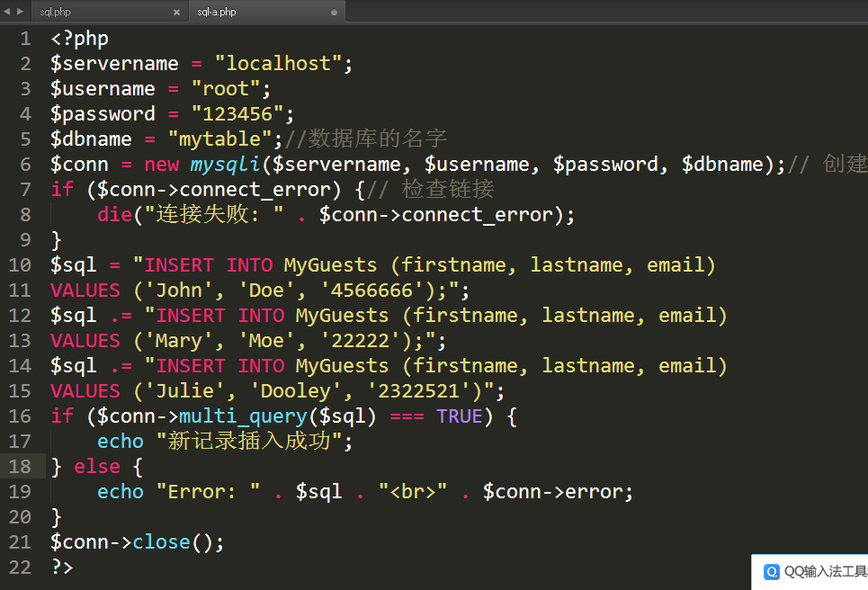Click line number 22 in the gutter
The height and width of the screenshot is (590, 868).
(x=20, y=568)
